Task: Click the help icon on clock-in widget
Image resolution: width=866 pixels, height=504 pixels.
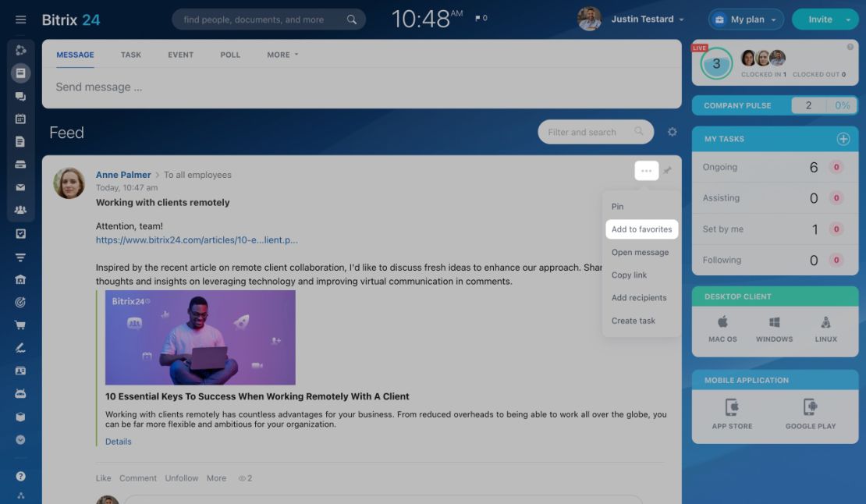Action: pyautogui.click(x=850, y=47)
